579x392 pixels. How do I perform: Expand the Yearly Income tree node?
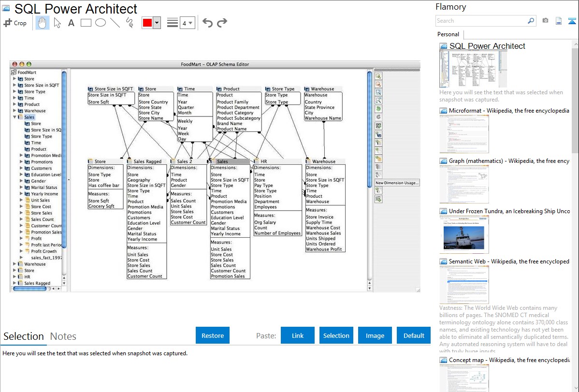pos(21,194)
